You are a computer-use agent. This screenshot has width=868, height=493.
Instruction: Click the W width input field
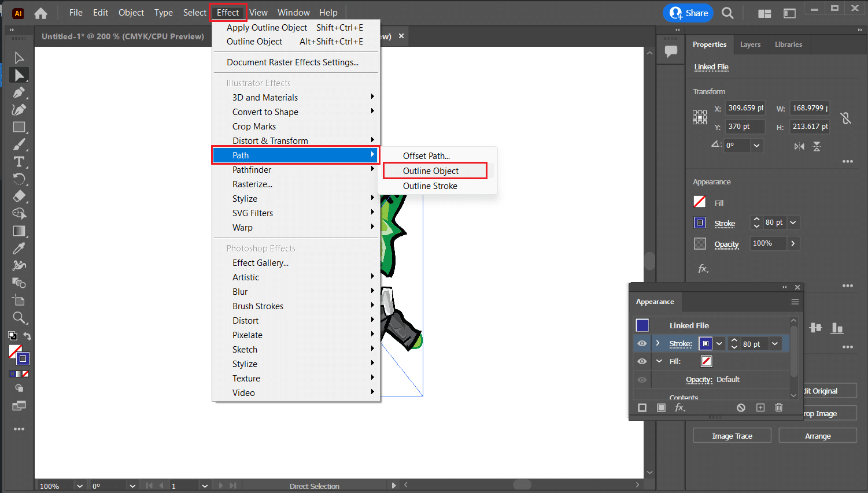pos(810,108)
